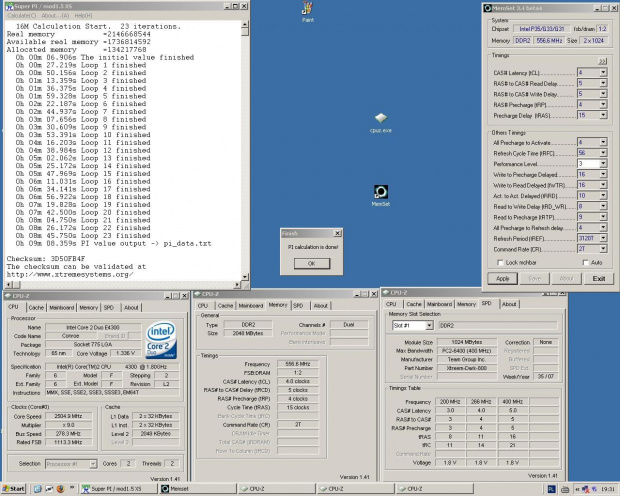Click the first CPU-Z taskbar button

pyautogui.click(x=277, y=489)
